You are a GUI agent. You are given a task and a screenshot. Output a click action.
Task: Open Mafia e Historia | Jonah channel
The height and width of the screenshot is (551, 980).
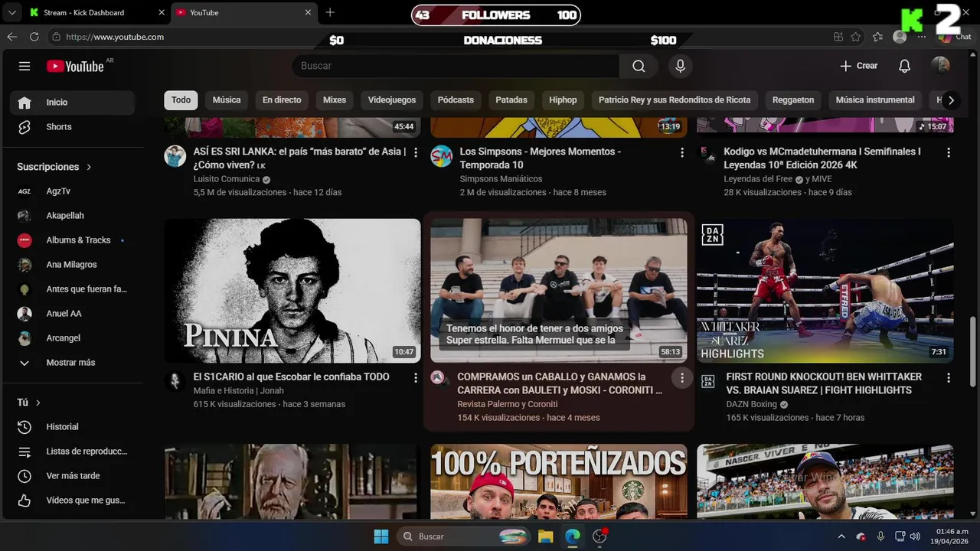(238, 390)
